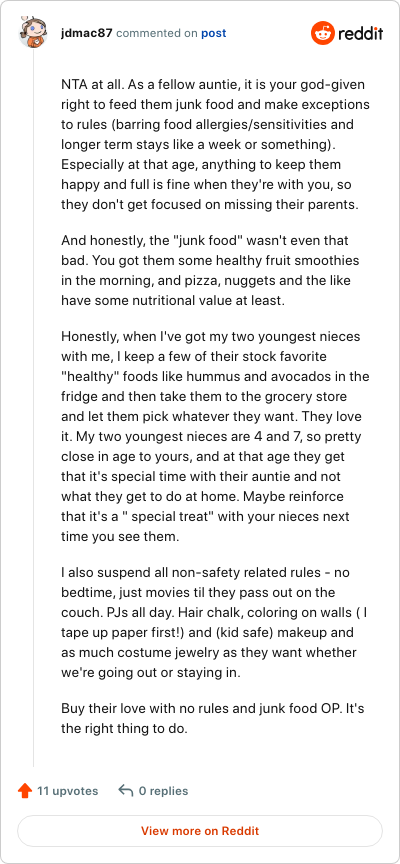The image size is (400, 864).
Task: Click the jdmac87 Snoo avatar
Action: click(33, 33)
